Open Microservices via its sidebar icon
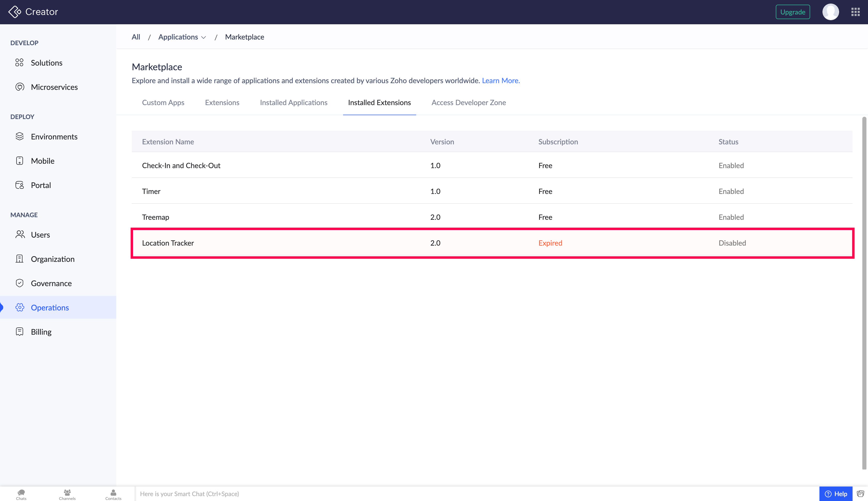This screenshot has height=501, width=868. (20, 87)
